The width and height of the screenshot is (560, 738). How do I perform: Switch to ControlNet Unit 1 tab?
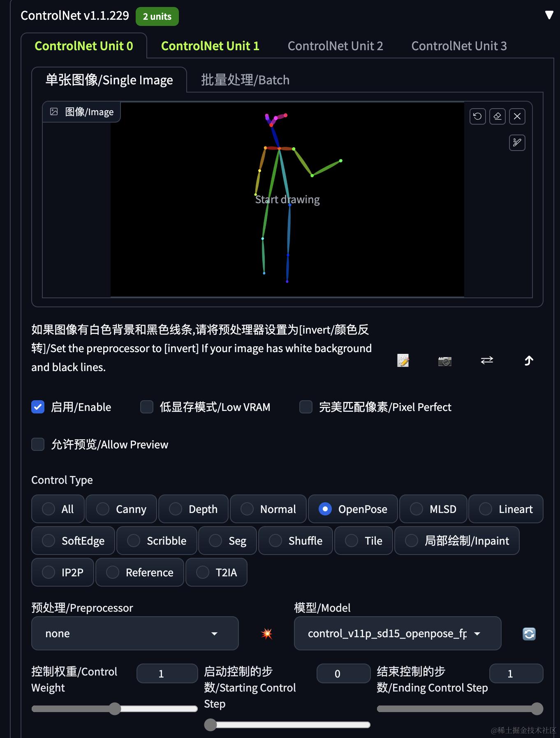click(x=210, y=46)
